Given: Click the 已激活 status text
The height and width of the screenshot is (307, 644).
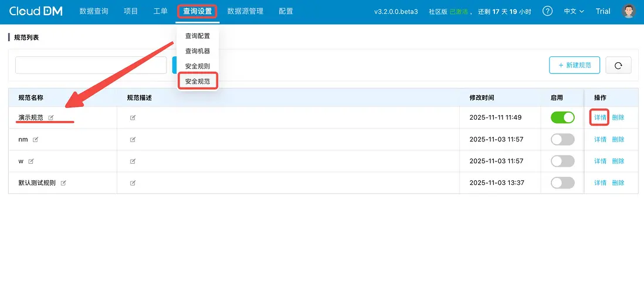Looking at the screenshot, I should (x=458, y=12).
